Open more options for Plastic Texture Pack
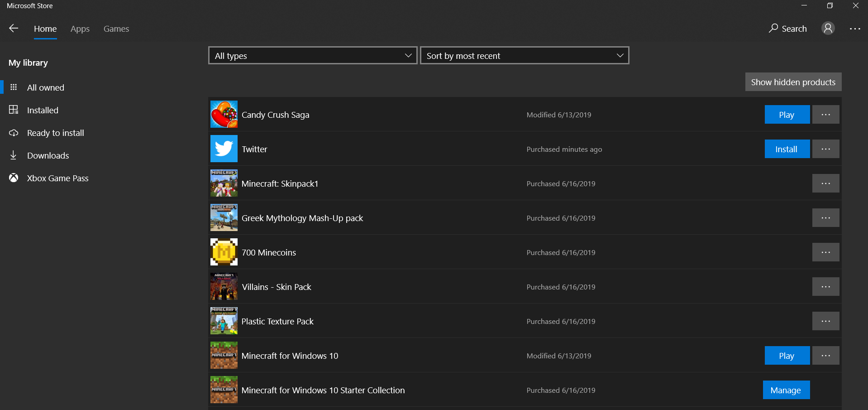 (825, 321)
